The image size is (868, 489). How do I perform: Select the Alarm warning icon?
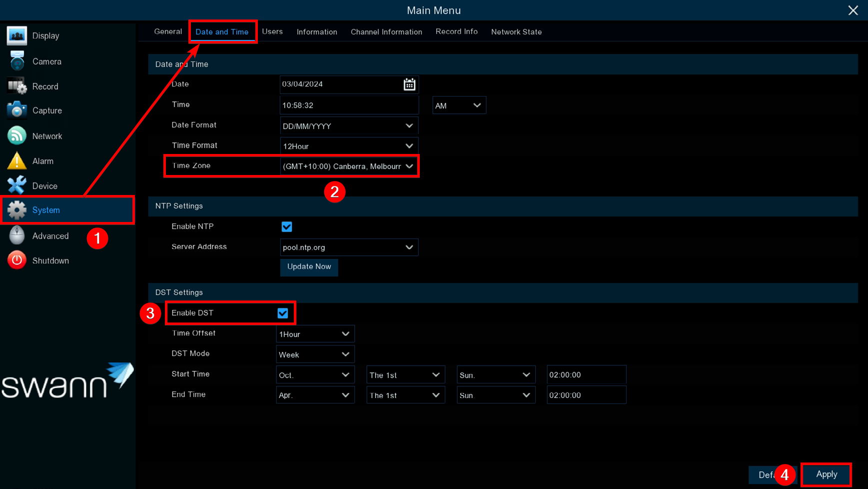[16, 161]
